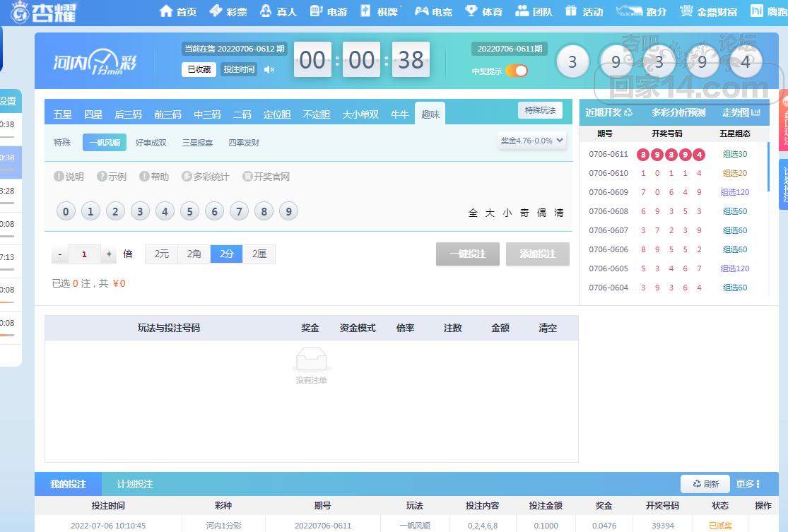Toggle the 中奖提示 switch
The height and width of the screenshot is (532, 788).
pos(517,71)
